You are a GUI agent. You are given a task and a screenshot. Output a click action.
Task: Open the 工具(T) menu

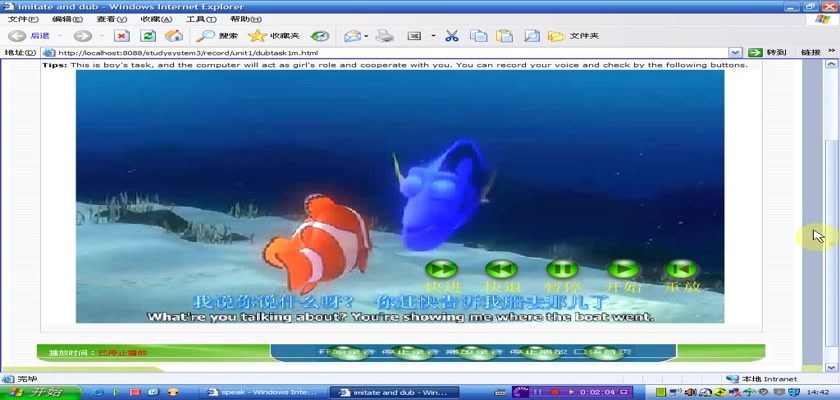coord(201,19)
